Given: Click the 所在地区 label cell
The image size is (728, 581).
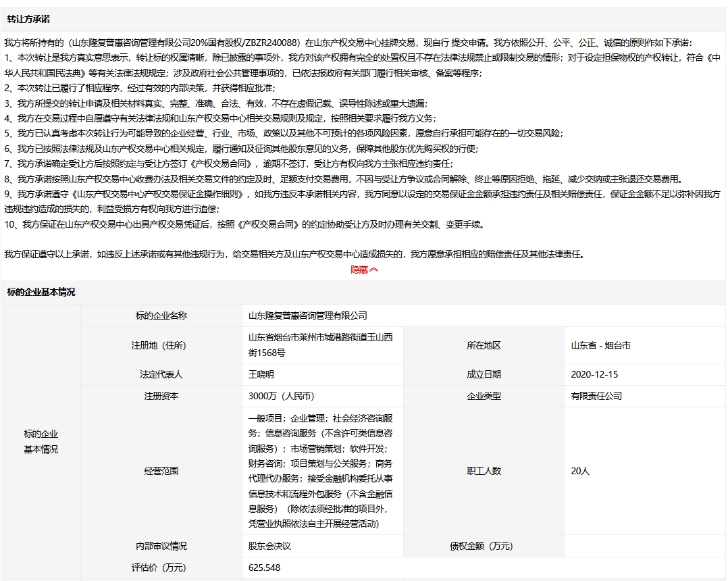Looking at the screenshot, I should point(484,345).
